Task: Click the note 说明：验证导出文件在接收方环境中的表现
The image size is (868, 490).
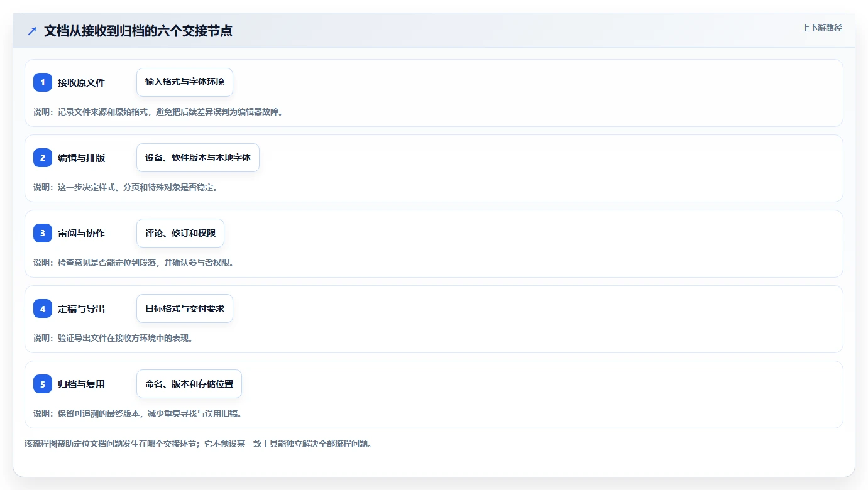Action: point(113,338)
